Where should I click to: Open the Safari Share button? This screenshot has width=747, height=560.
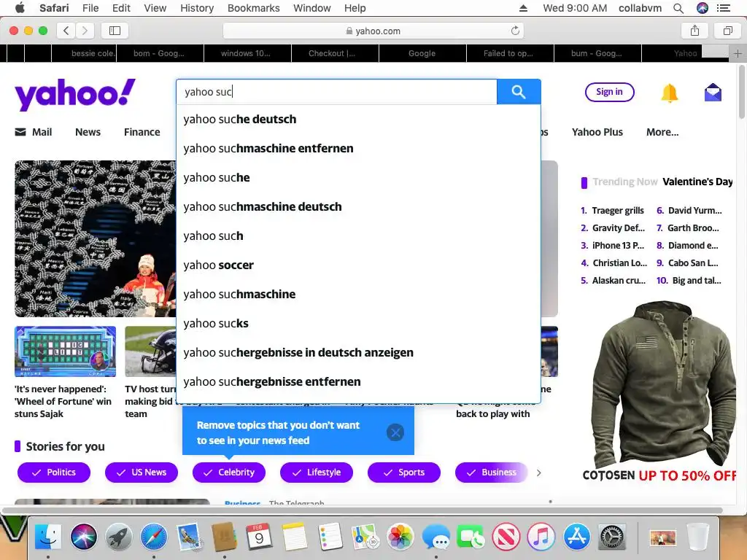(x=695, y=31)
